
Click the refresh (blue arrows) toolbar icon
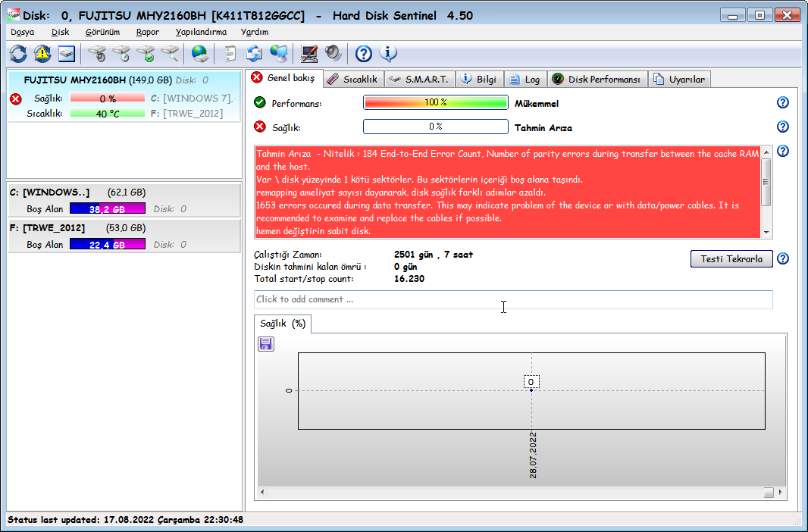(x=18, y=54)
